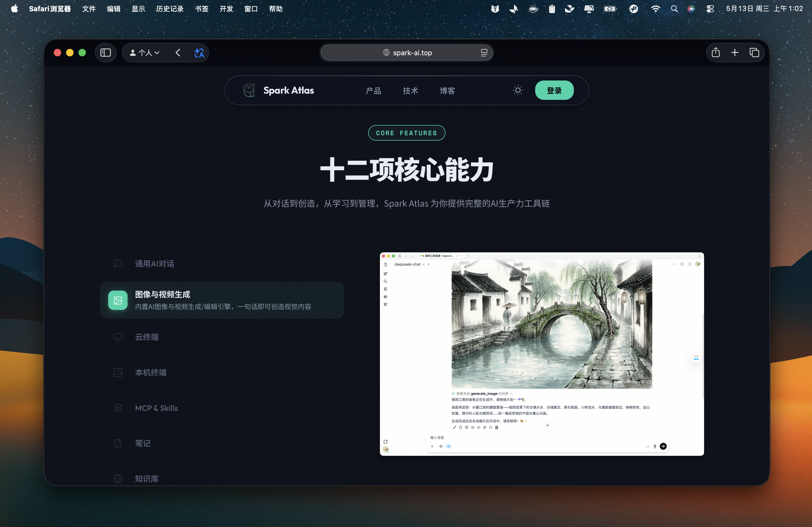Open the 历史记录 menu
This screenshot has width=812, height=527.
point(169,9)
